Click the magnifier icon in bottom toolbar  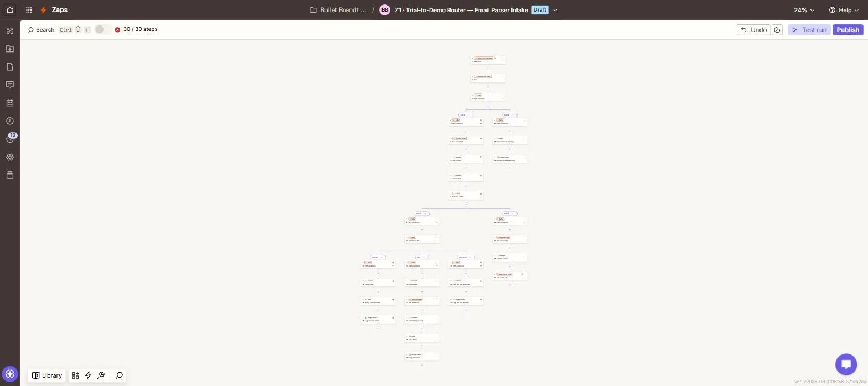coord(119,375)
